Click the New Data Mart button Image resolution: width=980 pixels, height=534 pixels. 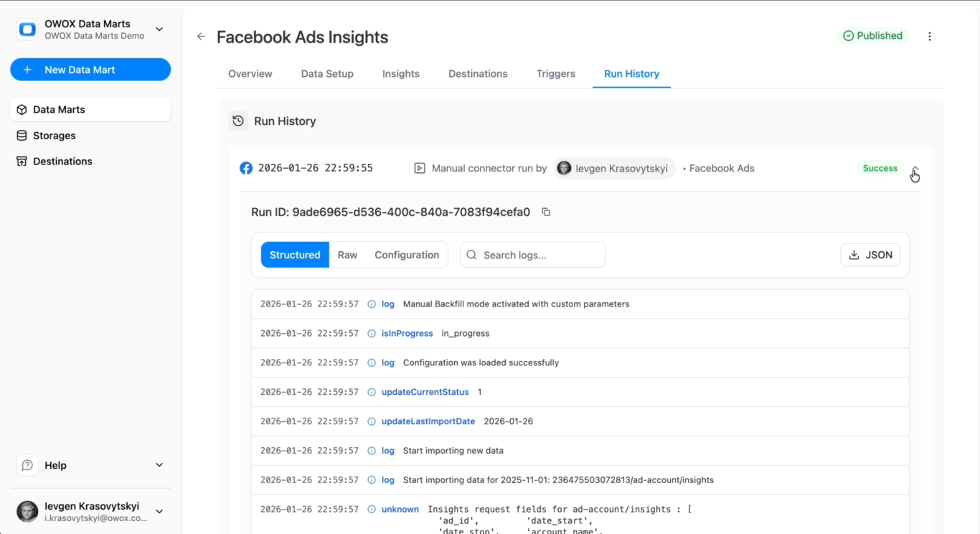[90, 70]
